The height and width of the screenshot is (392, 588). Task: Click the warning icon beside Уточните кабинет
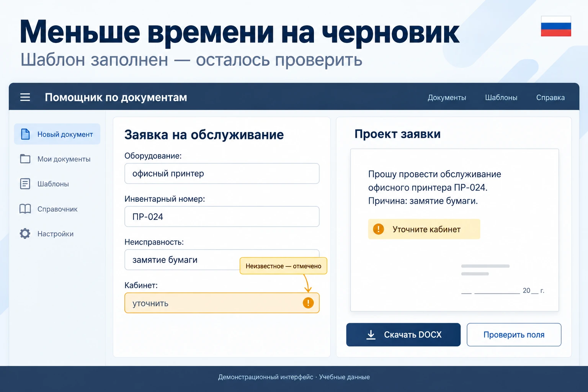click(x=378, y=229)
